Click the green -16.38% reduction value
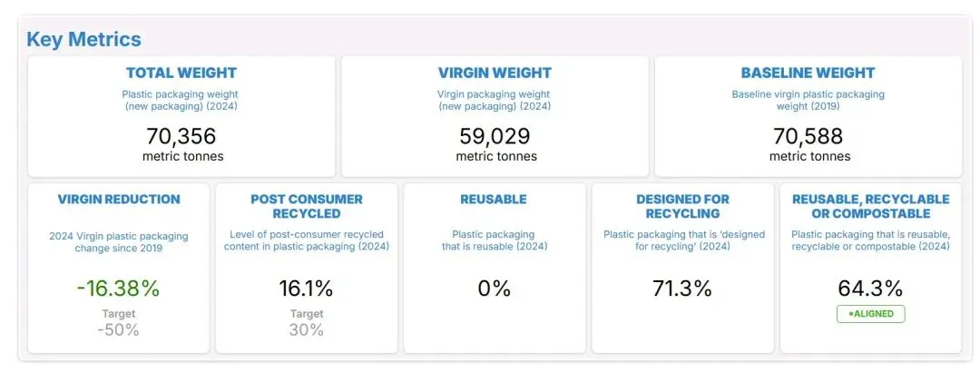 point(119,289)
